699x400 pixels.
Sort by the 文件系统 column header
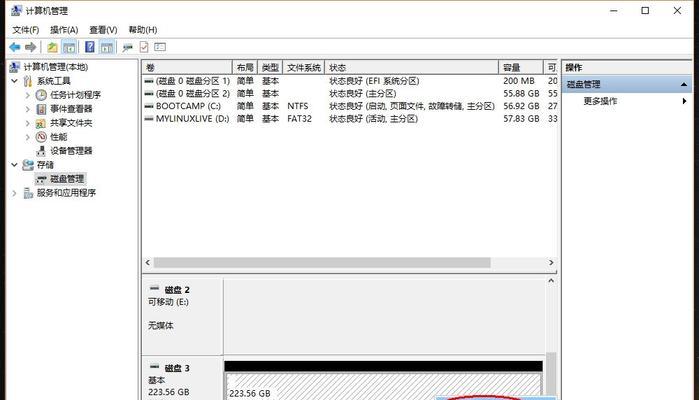point(304,67)
